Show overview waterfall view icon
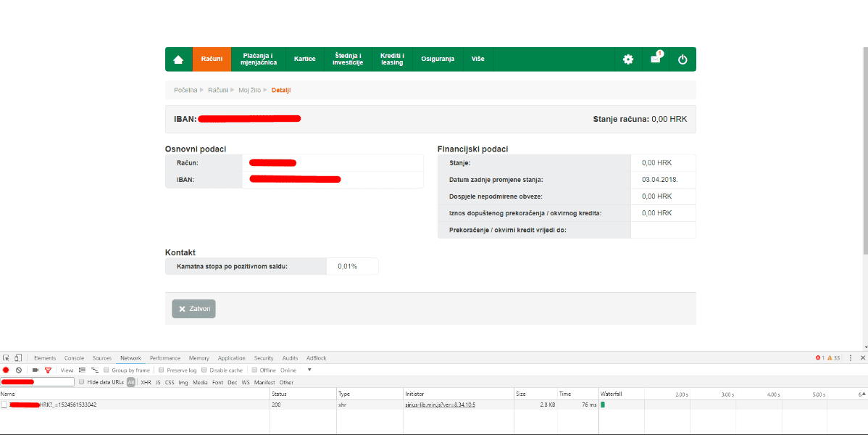The image size is (868, 435). pyautogui.click(x=95, y=370)
